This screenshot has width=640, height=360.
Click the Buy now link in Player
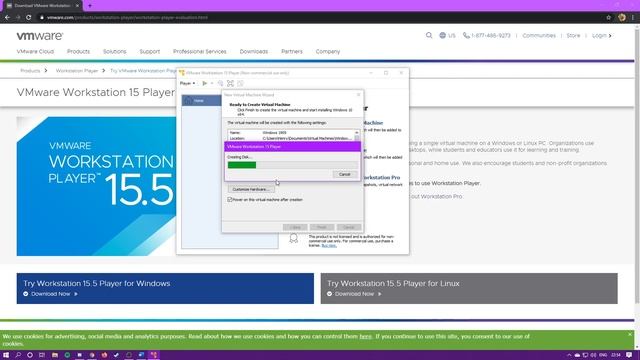click(x=329, y=246)
